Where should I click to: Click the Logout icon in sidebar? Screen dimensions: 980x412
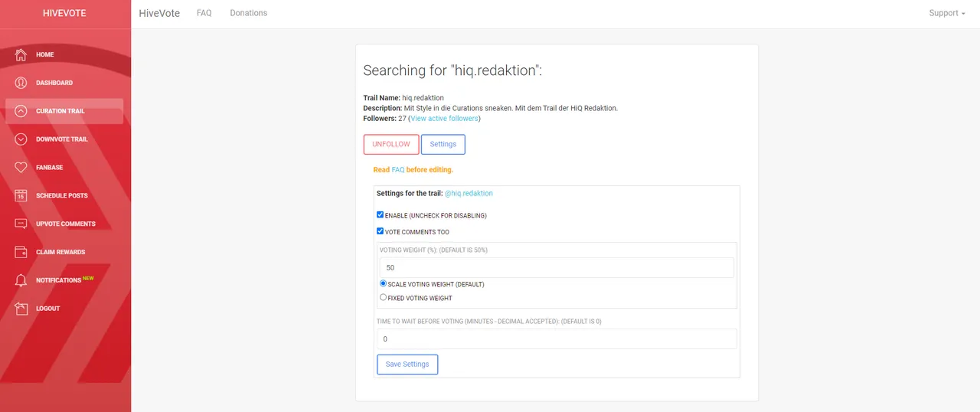tap(21, 308)
